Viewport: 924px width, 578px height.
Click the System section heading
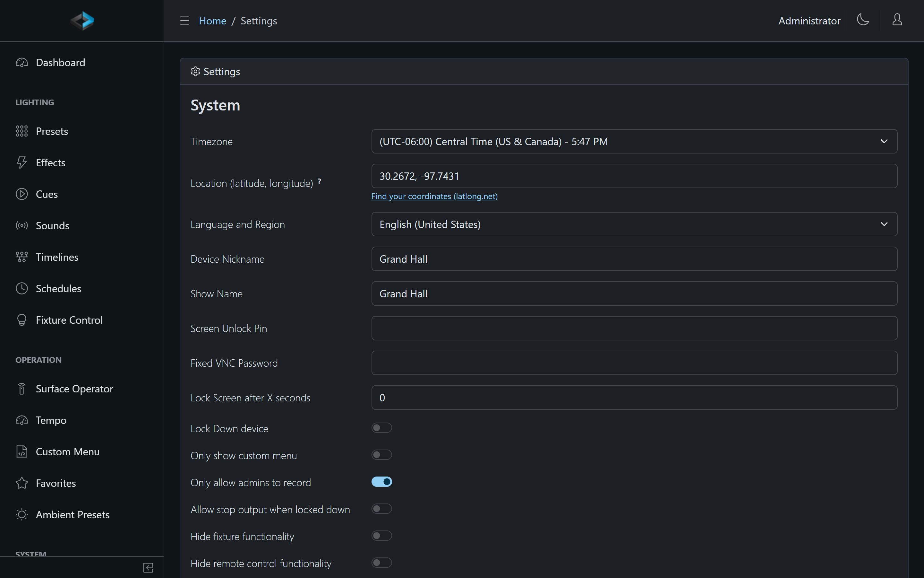[x=215, y=105]
